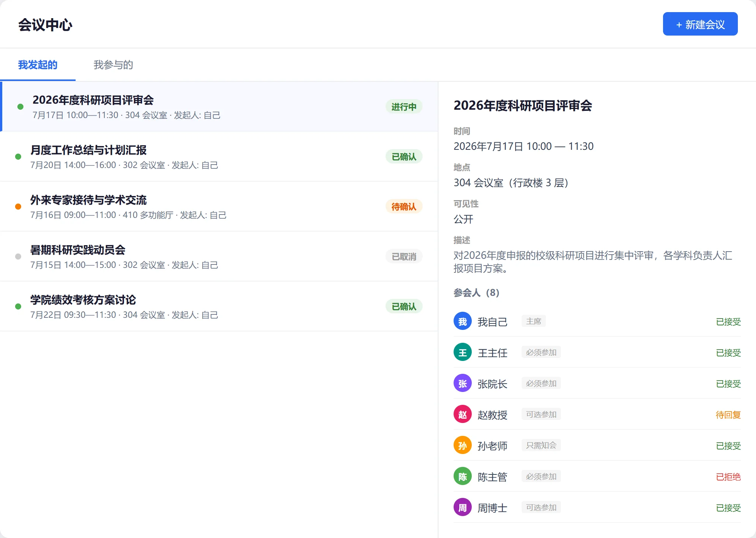Viewport: 756px width, 538px height.
Task: Open the 暑期科研实践动员会 meeting row
Action: click(x=219, y=257)
